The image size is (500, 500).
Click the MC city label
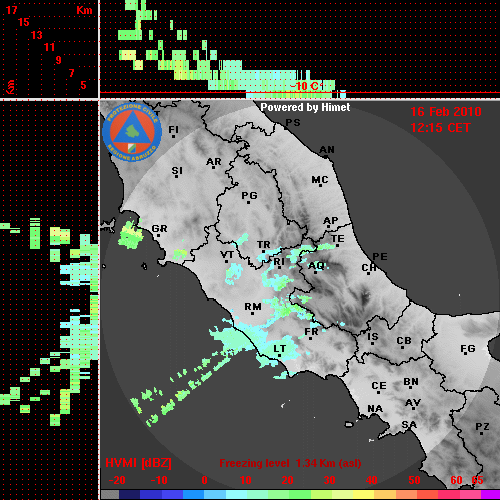pos(320,180)
